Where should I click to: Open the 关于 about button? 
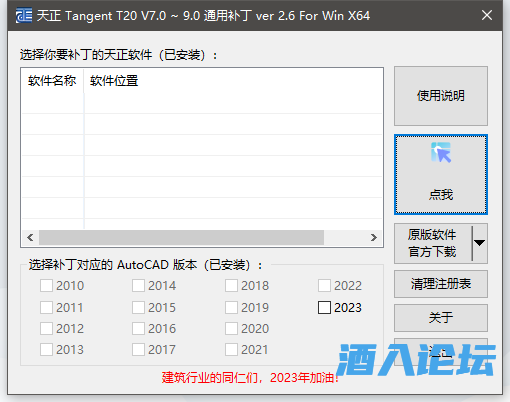pyautogui.click(x=441, y=318)
